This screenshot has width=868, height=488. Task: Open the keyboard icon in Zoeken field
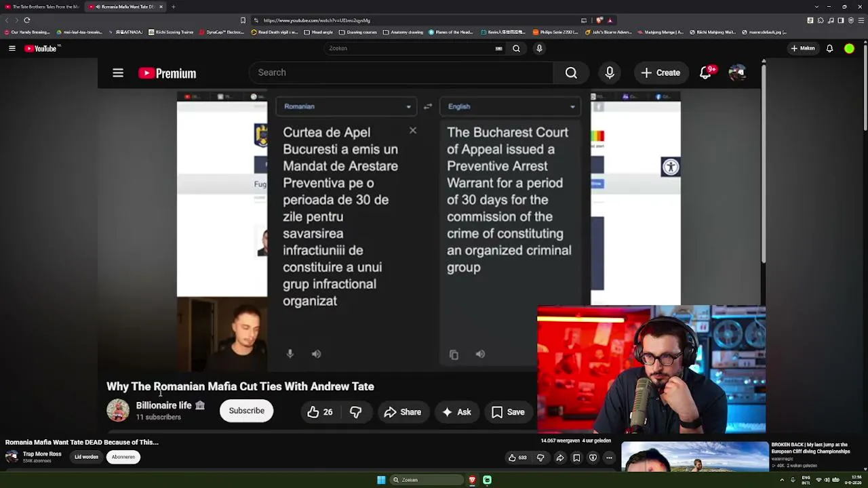499,48
